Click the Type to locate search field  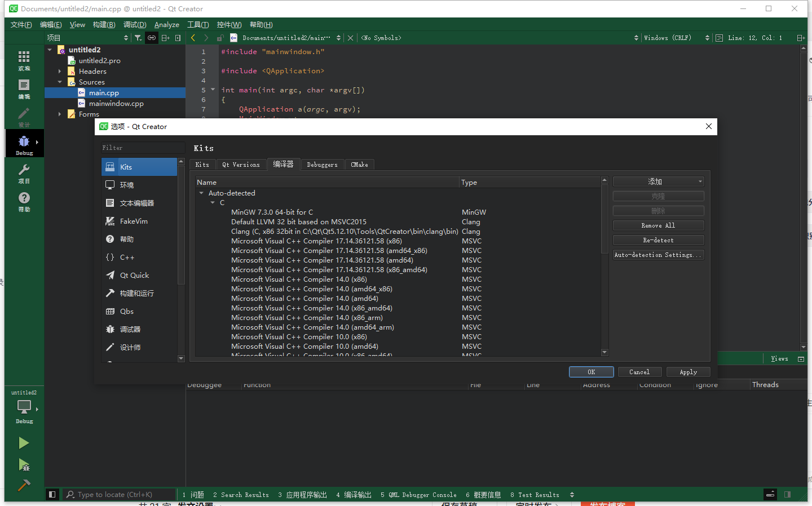point(120,495)
